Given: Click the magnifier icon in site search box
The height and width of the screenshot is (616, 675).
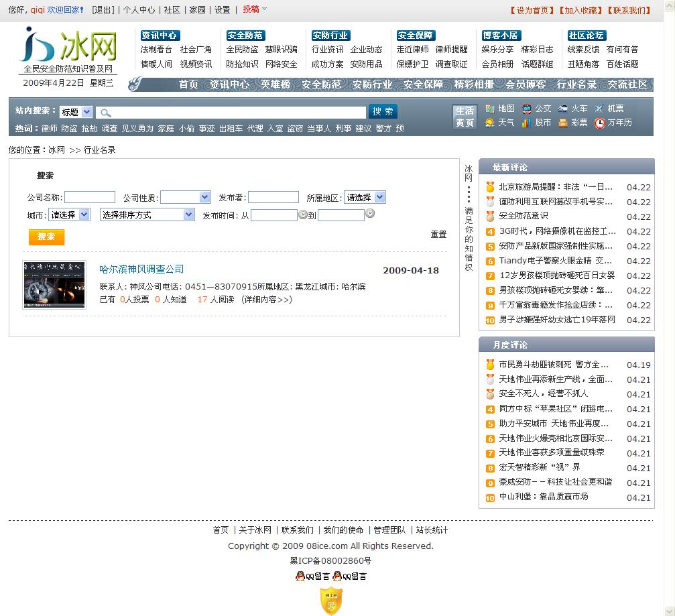Looking at the screenshot, I should [105, 113].
